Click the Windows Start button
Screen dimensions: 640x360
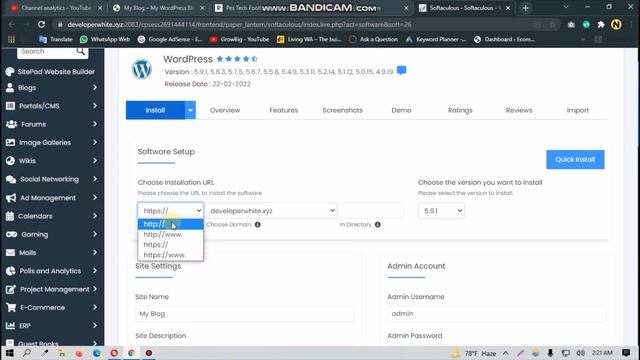pyautogui.click(x=9, y=353)
